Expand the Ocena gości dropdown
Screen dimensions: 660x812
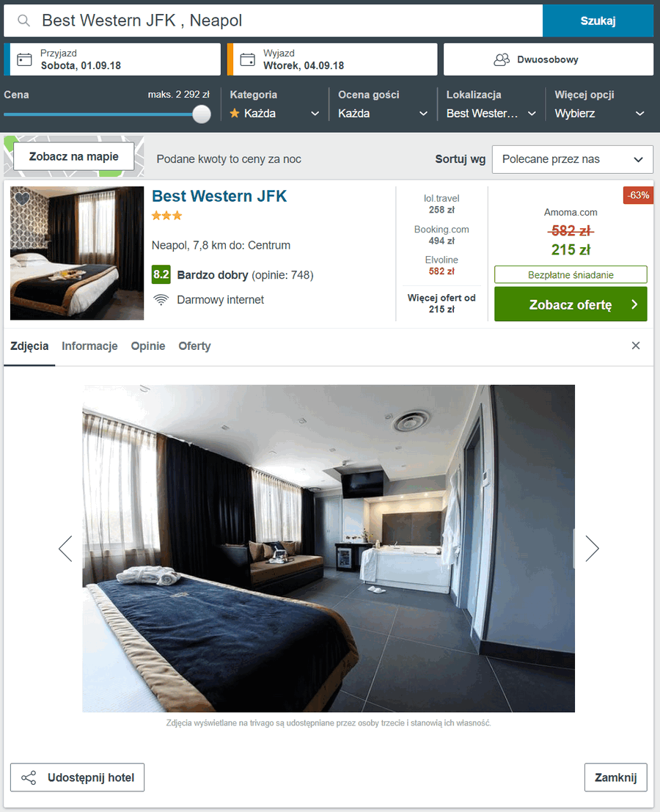coord(383,114)
